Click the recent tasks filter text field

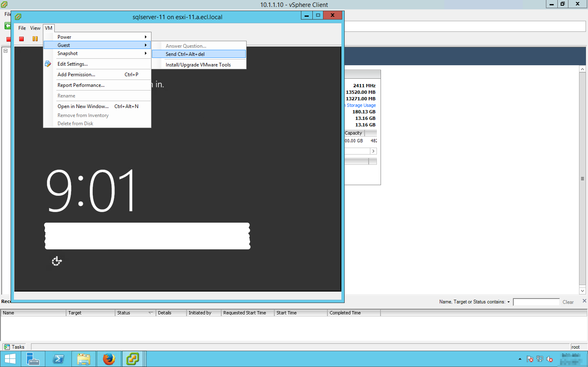(536, 302)
